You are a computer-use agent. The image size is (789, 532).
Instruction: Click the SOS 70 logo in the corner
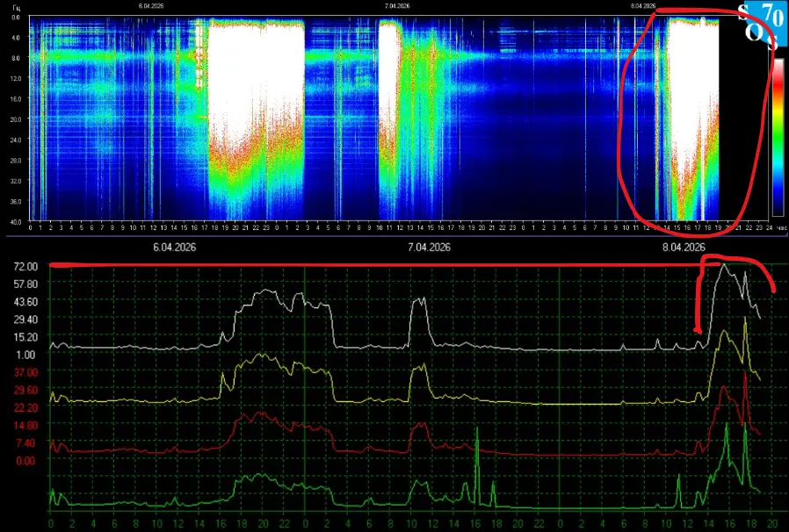pos(755,24)
